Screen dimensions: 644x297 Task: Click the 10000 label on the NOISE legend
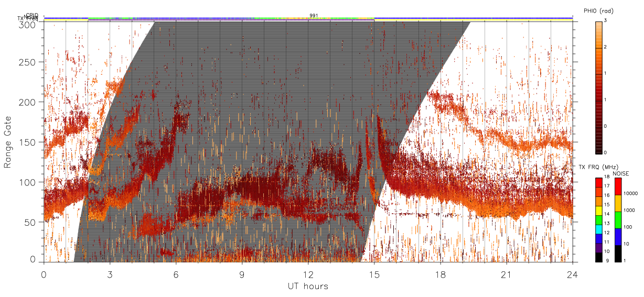point(630,194)
